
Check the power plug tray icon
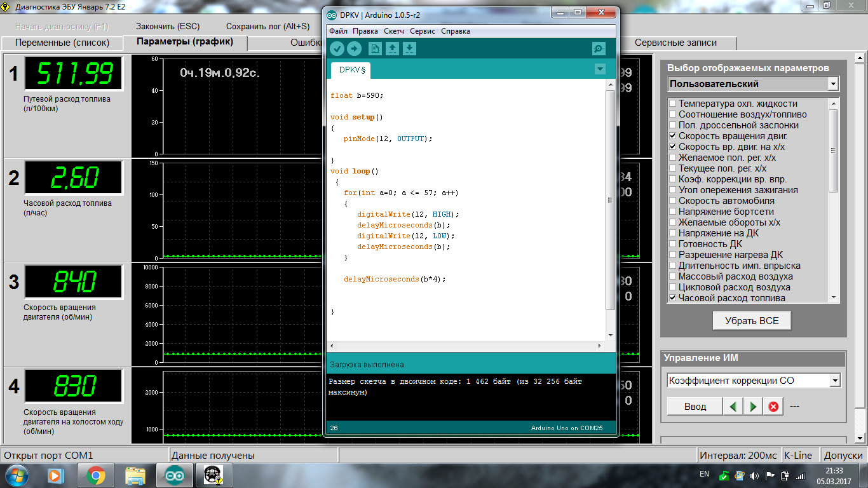point(785,475)
